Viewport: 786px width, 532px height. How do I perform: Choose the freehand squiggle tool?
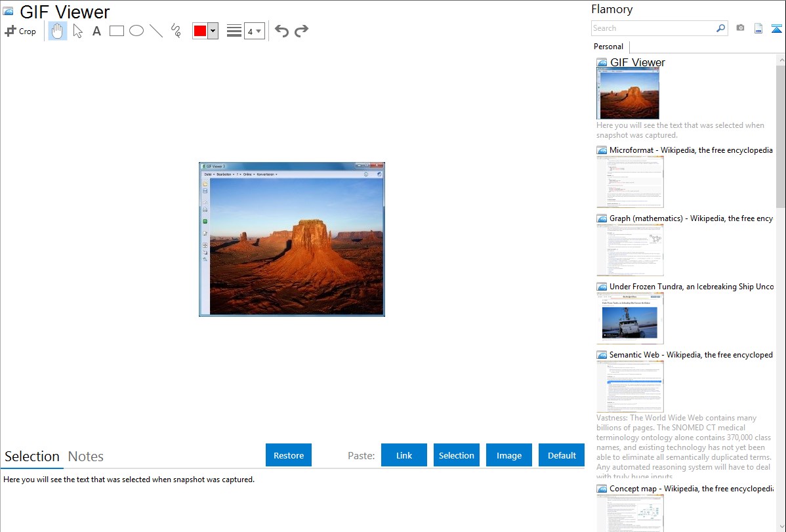click(x=176, y=31)
